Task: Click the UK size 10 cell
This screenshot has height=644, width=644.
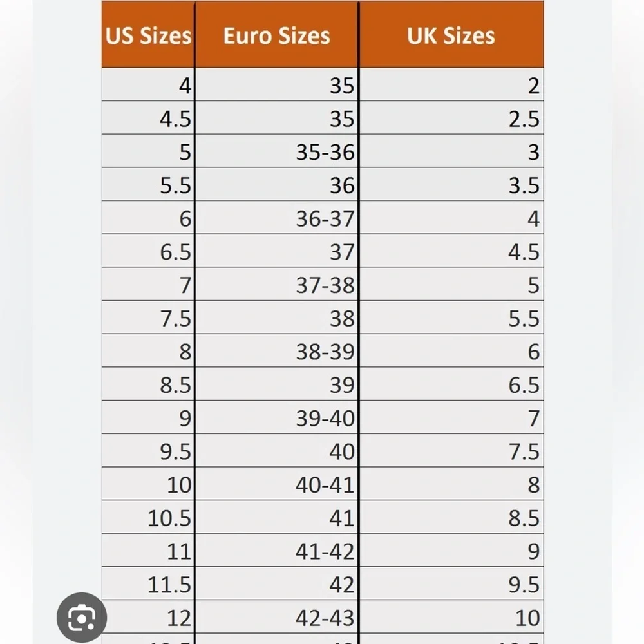Action: [451, 617]
